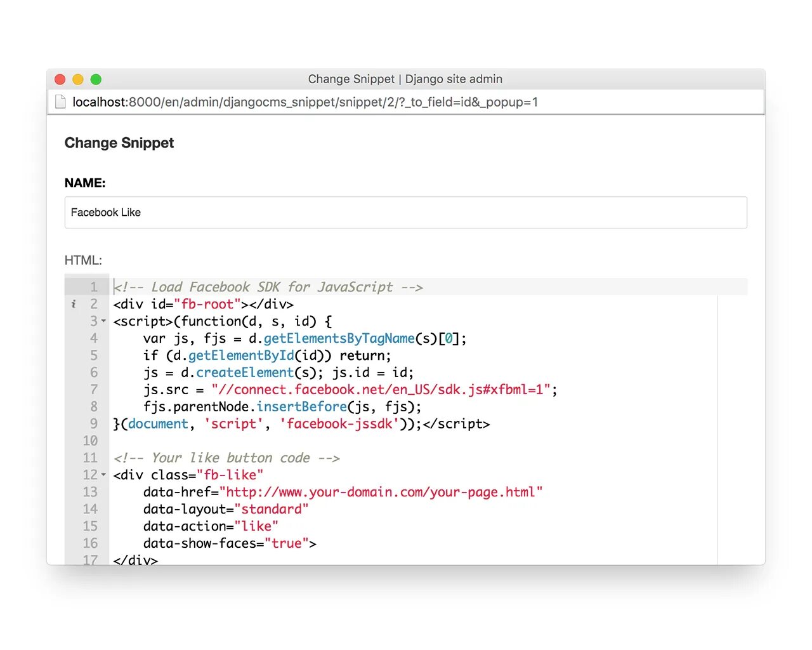Click the window title 'Change Snippet | Django site admin'
The image size is (812, 650).
click(405, 79)
